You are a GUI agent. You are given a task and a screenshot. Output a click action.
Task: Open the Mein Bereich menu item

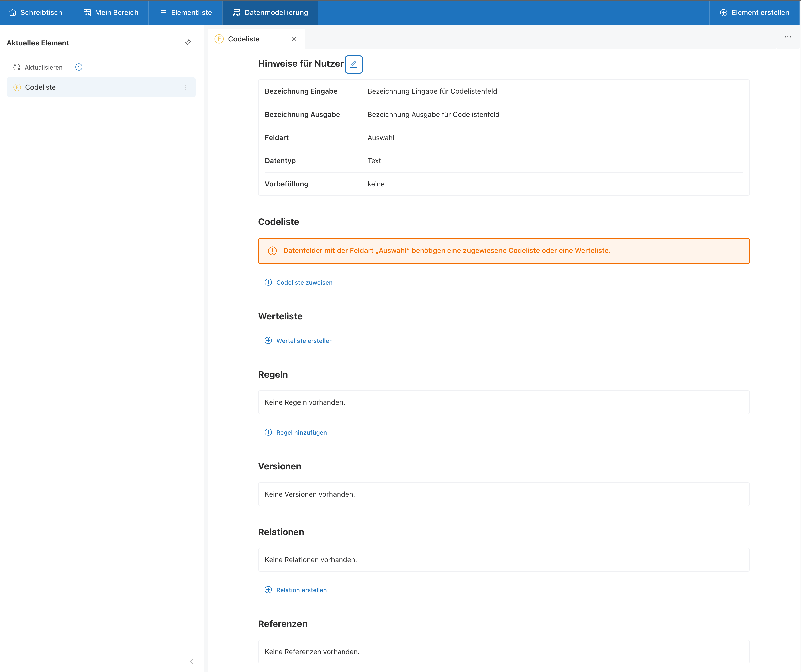point(111,13)
